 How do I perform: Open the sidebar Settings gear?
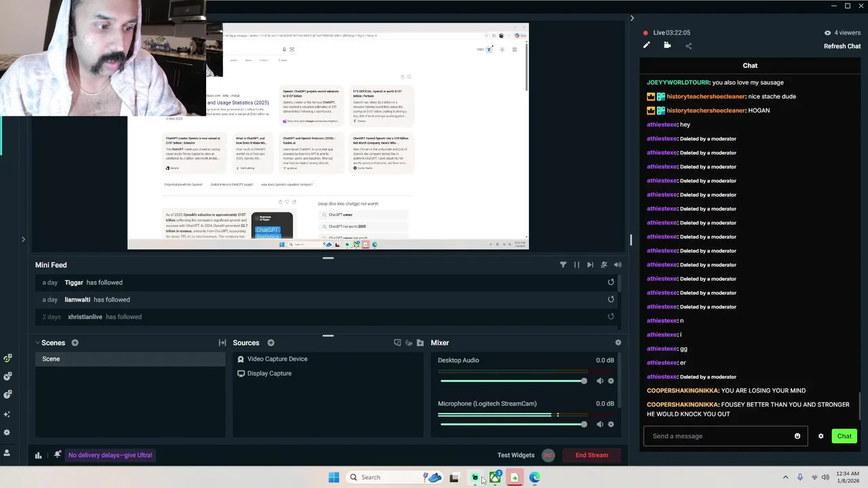(x=7, y=432)
